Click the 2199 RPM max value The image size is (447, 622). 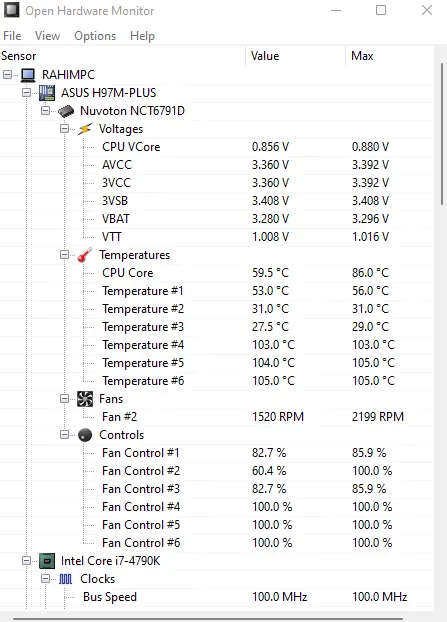pos(378,417)
